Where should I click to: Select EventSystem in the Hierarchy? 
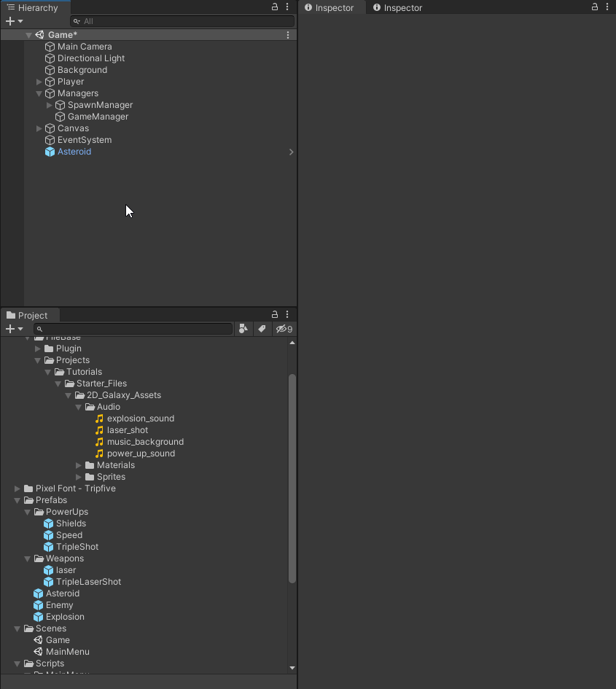click(85, 140)
